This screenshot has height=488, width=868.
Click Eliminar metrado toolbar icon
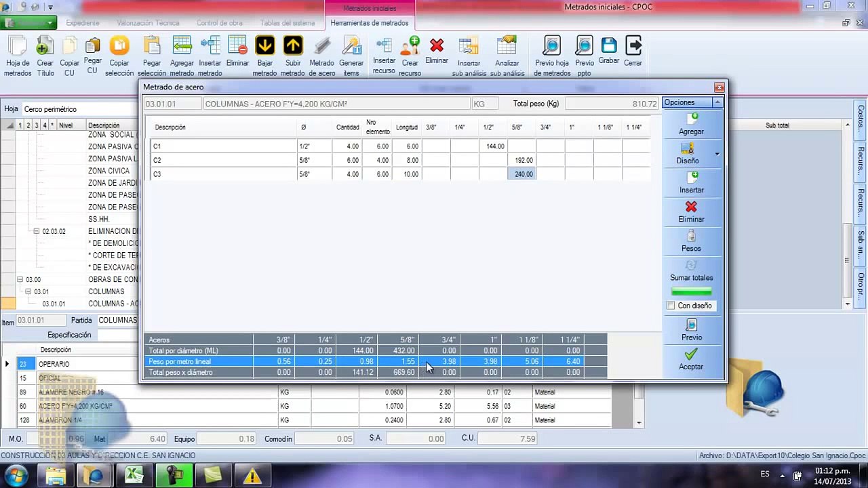[x=237, y=47]
